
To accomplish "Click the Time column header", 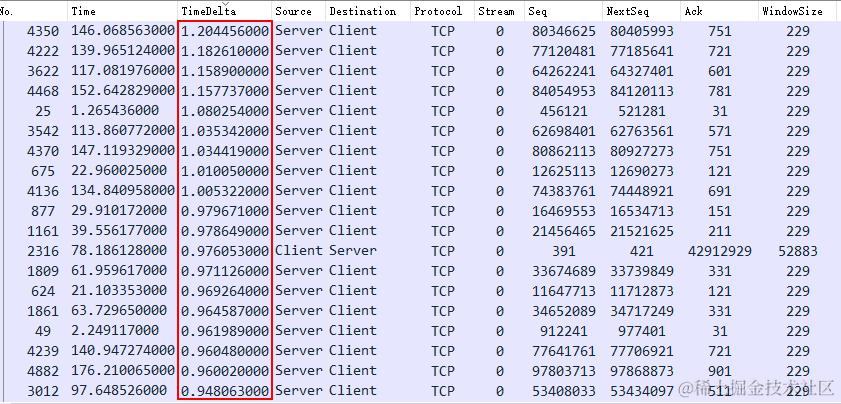I will 122,11.
